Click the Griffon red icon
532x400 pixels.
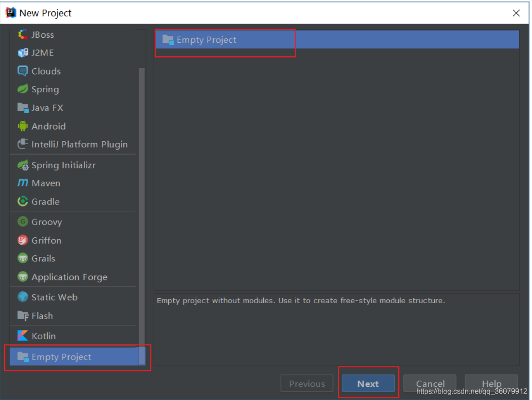(x=23, y=240)
